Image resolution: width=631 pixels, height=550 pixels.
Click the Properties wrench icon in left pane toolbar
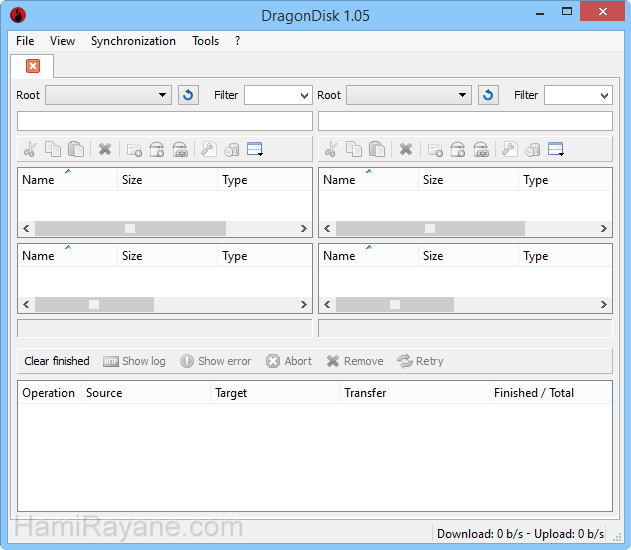209,150
